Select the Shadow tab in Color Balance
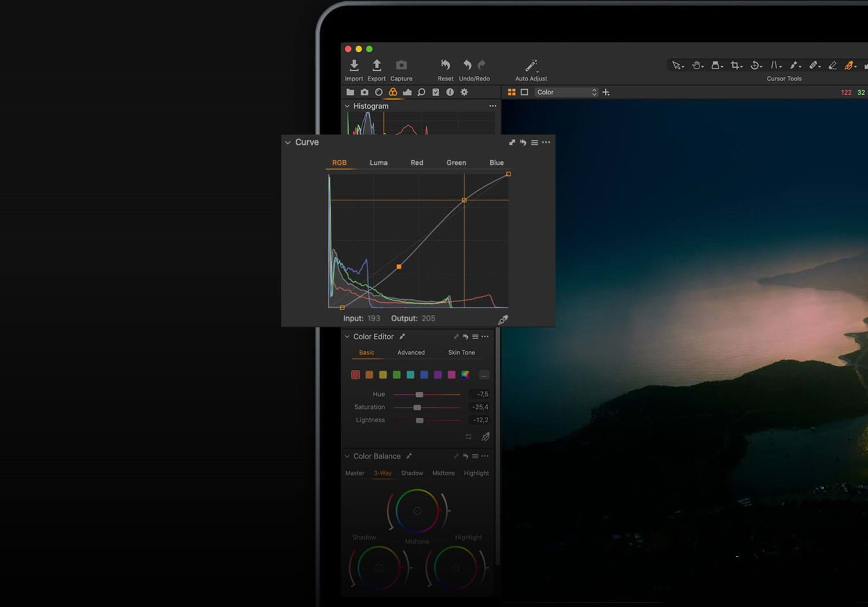 pyautogui.click(x=412, y=473)
